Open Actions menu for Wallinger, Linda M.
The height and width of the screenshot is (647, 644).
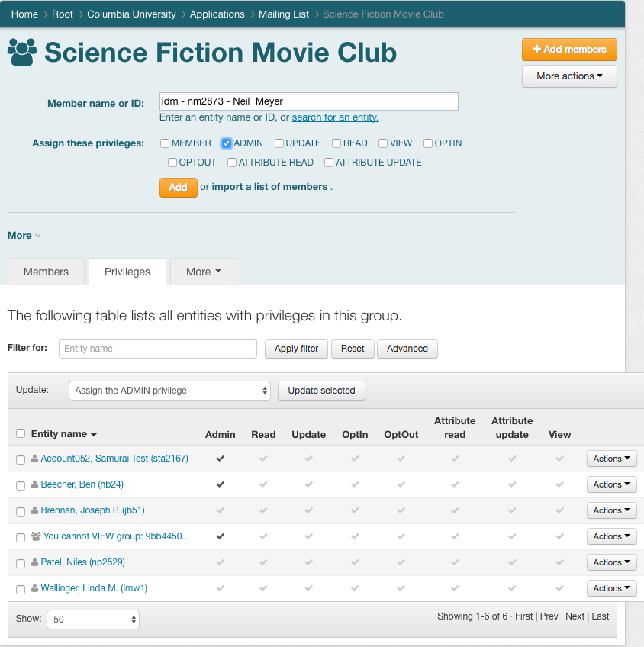click(611, 588)
